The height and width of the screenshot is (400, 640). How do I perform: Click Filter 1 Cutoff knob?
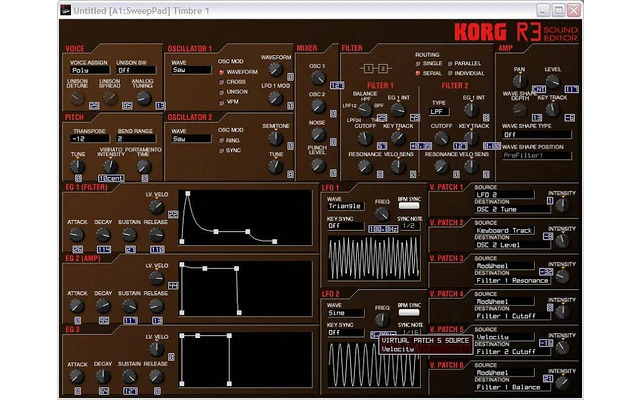[364, 138]
